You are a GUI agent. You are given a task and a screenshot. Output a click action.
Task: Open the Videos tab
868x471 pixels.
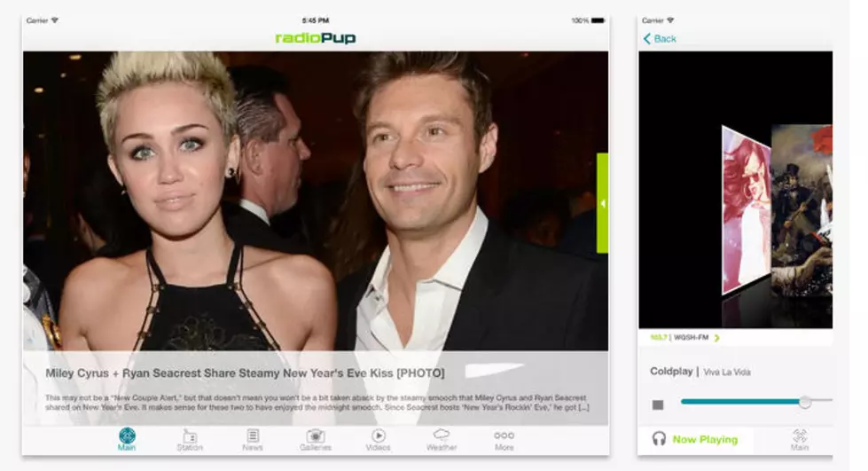point(379,439)
